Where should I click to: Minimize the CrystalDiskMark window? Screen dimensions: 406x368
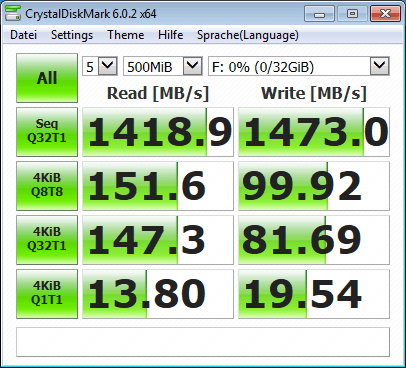tap(319, 14)
